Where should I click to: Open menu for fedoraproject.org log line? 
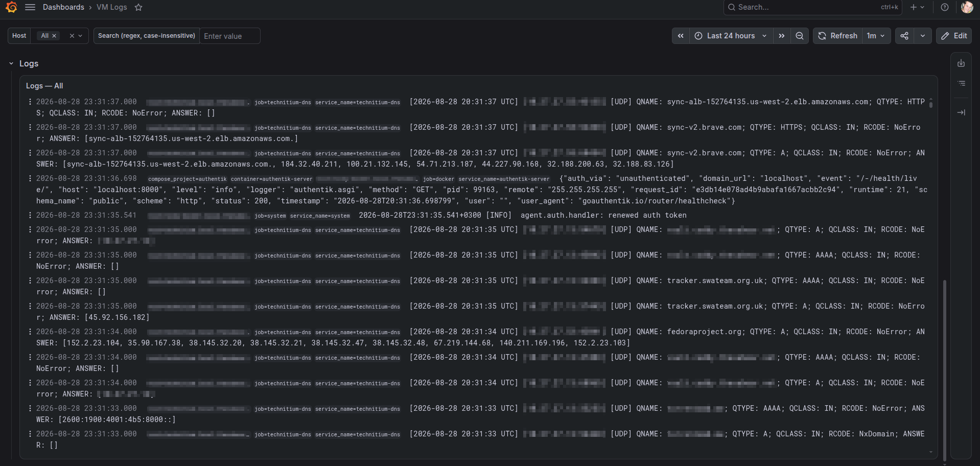point(30,332)
